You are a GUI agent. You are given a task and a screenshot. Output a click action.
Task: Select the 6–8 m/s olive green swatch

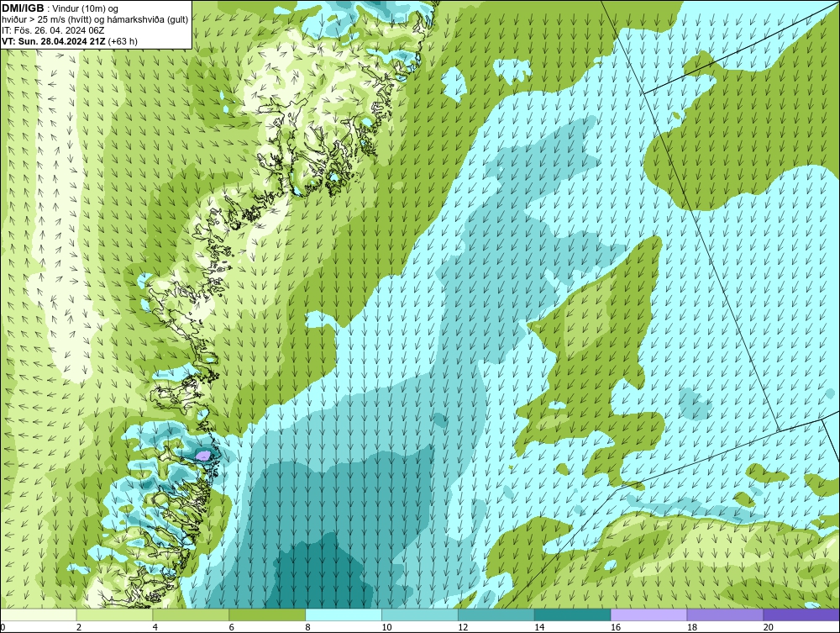pyautogui.click(x=267, y=615)
